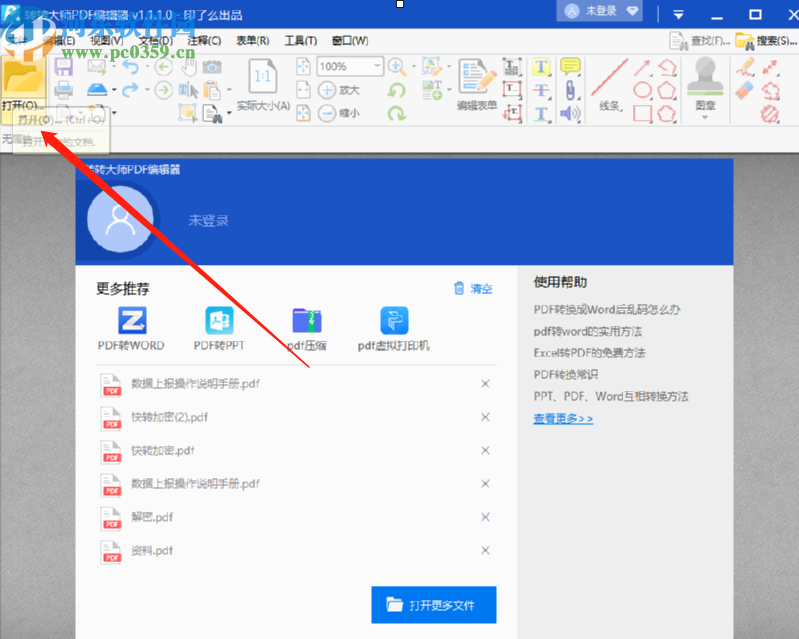Select the Text selection tool

tap(188, 90)
